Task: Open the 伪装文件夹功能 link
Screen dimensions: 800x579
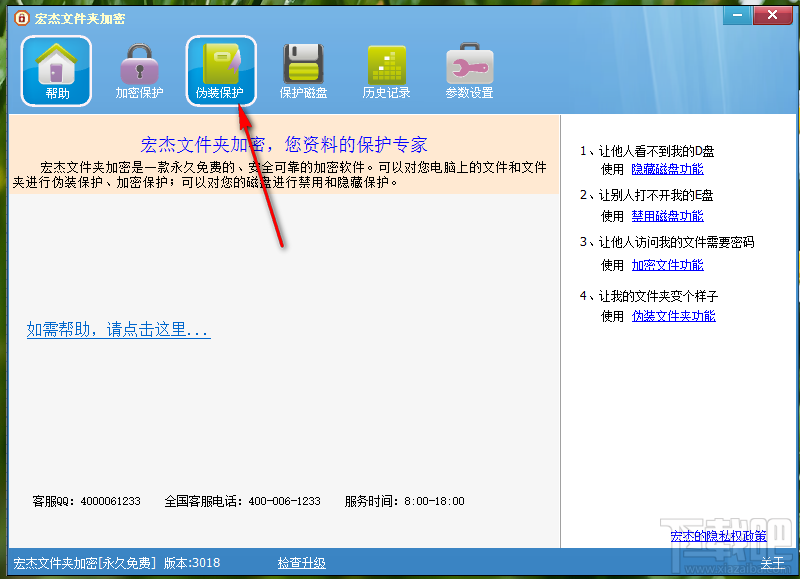Action: point(673,316)
